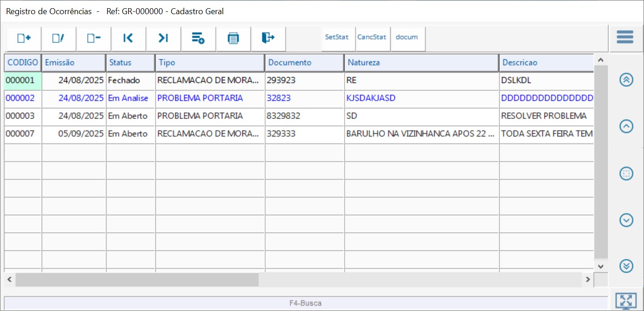Sort by the Emissão column header
This screenshot has width=644, height=311.
73,63
